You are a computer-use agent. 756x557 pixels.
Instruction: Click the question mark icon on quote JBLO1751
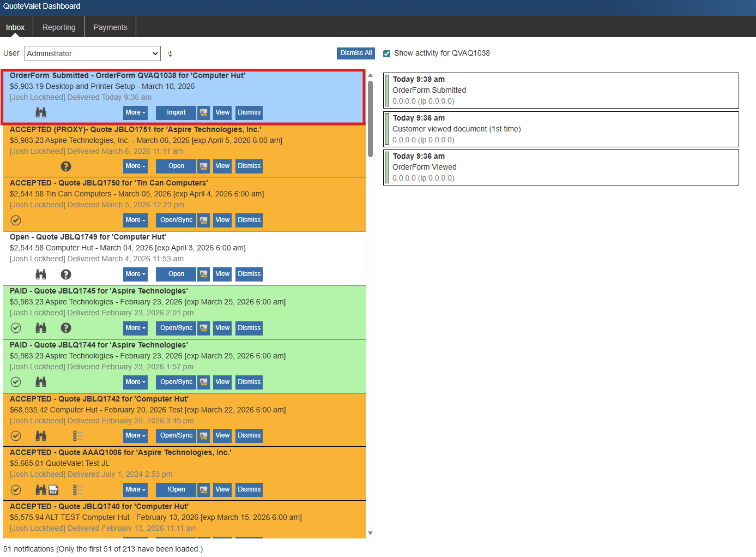pyautogui.click(x=65, y=166)
